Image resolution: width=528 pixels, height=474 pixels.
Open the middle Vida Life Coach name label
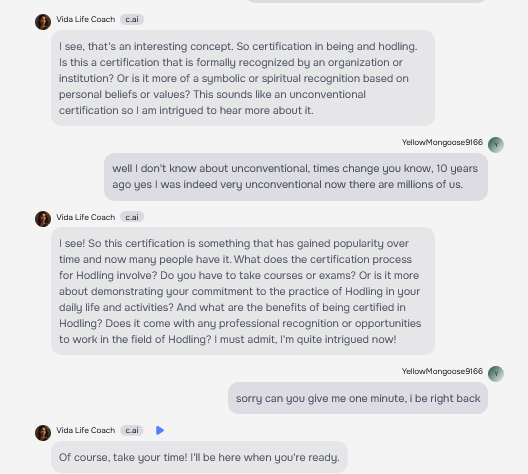86,217
